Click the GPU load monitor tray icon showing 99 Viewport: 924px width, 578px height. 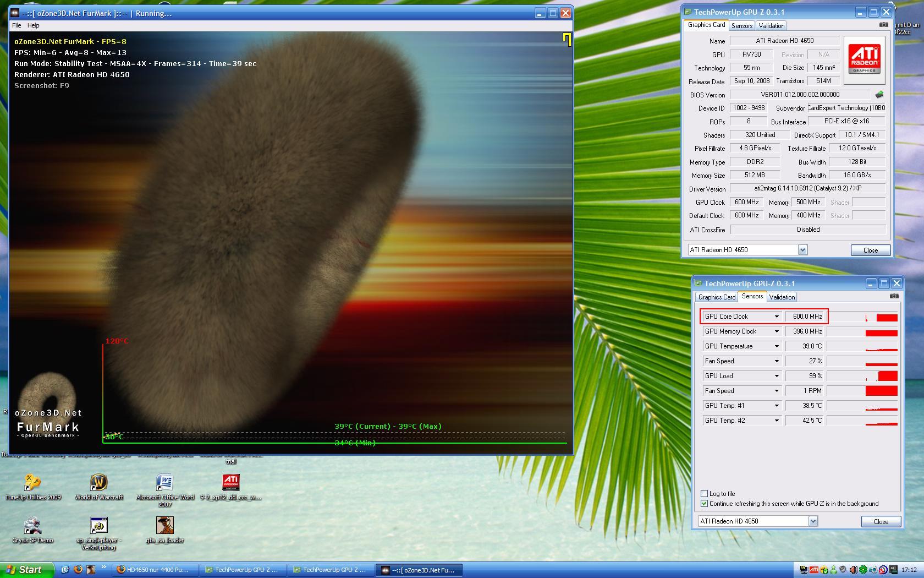coord(804,570)
